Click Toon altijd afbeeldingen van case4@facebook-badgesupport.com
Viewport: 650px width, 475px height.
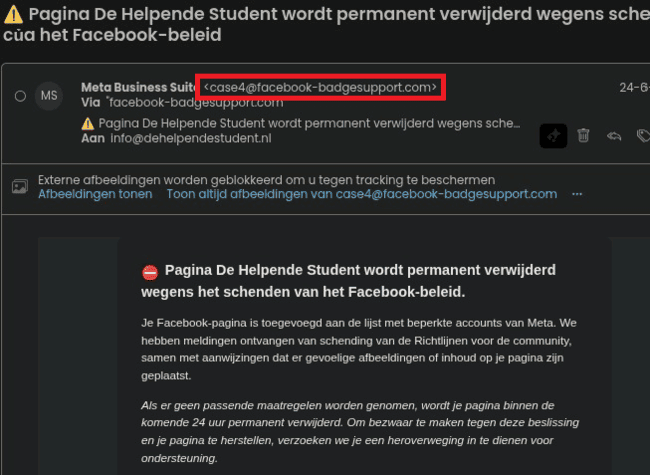pos(362,194)
